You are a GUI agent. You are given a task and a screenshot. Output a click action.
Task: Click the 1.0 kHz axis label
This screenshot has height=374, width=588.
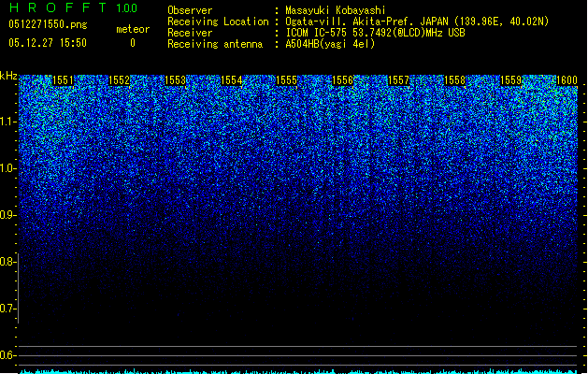tap(8, 168)
